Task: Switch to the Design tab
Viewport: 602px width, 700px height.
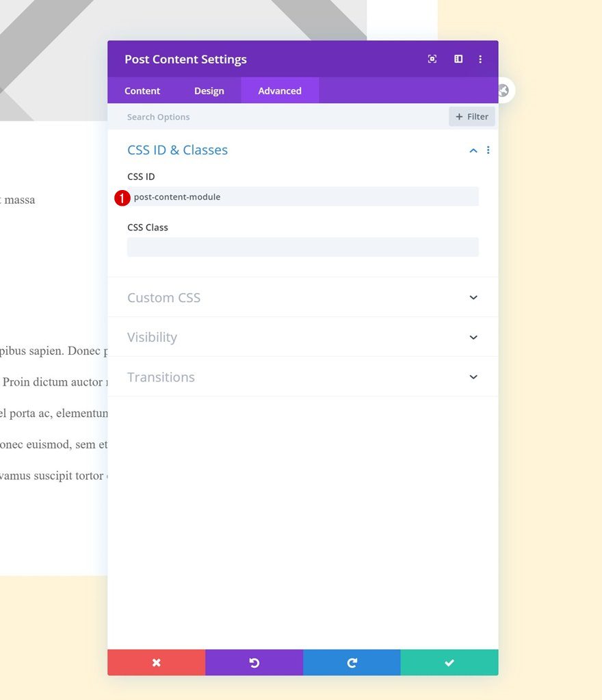Action: coord(209,91)
